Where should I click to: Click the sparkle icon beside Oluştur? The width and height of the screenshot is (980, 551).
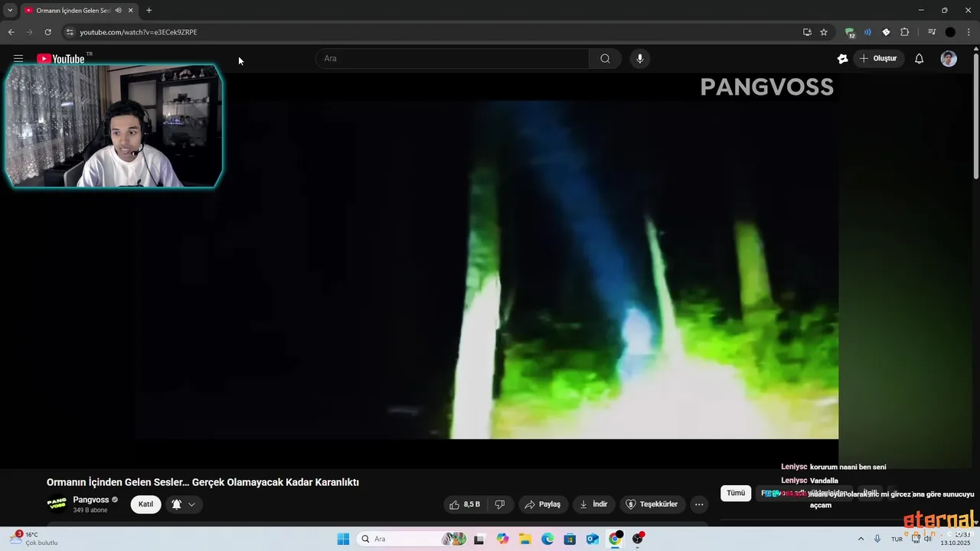pos(843,58)
